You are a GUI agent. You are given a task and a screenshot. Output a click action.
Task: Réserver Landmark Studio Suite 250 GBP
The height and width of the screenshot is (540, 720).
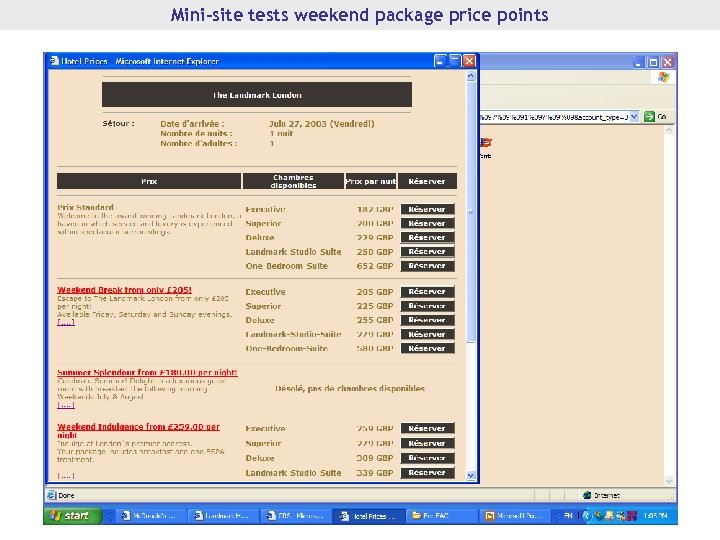(428, 252)
